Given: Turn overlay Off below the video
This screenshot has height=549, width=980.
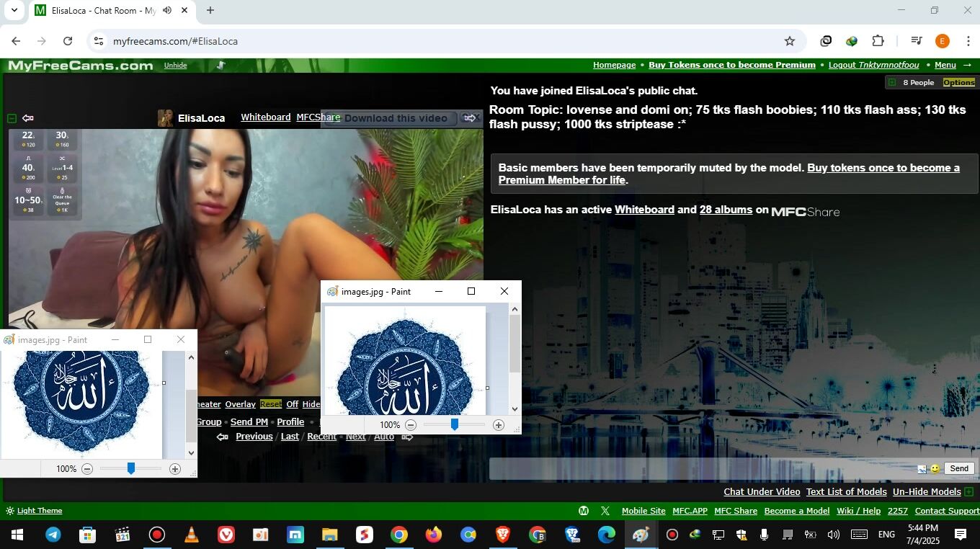Looking at the screenshot, I should (x=292, y=404).
